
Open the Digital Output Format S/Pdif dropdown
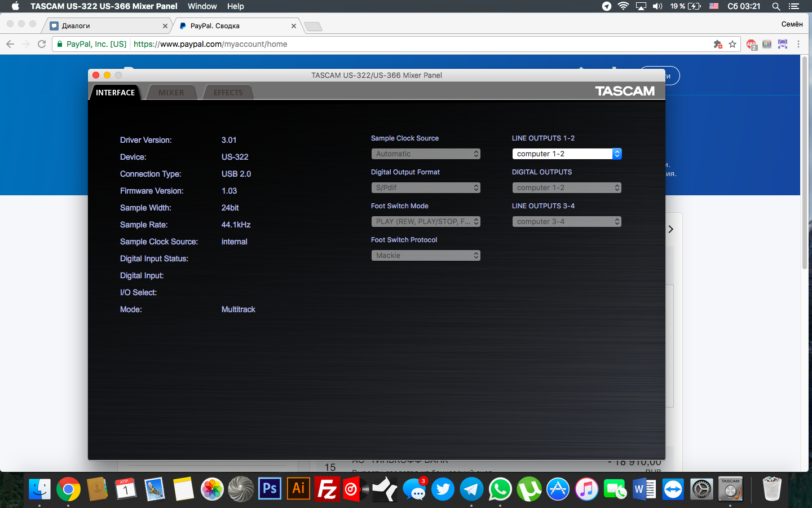click(x=426, y=188)
